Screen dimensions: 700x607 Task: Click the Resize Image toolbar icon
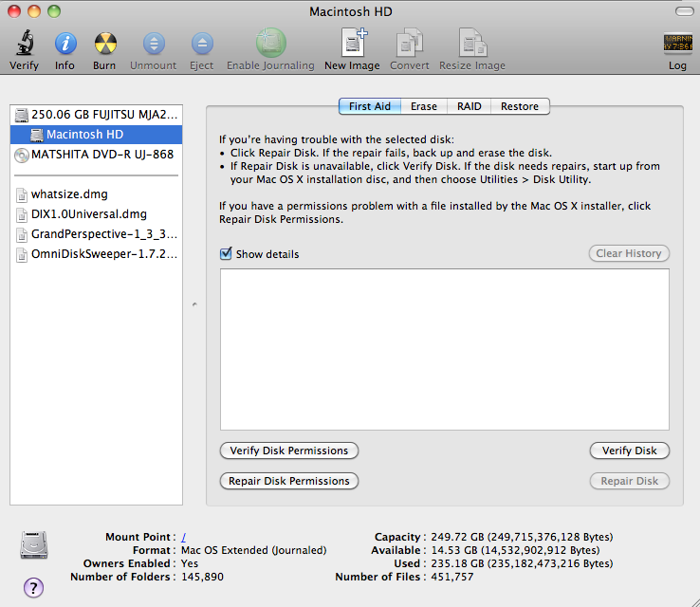(x=472, y=43)
